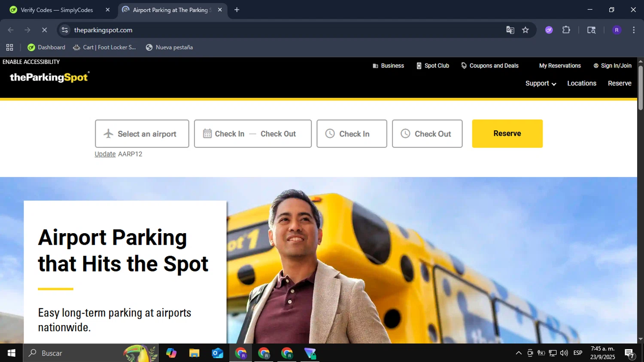
Task: Open File Explorer from the taskbar
Action: coord(194,353)
